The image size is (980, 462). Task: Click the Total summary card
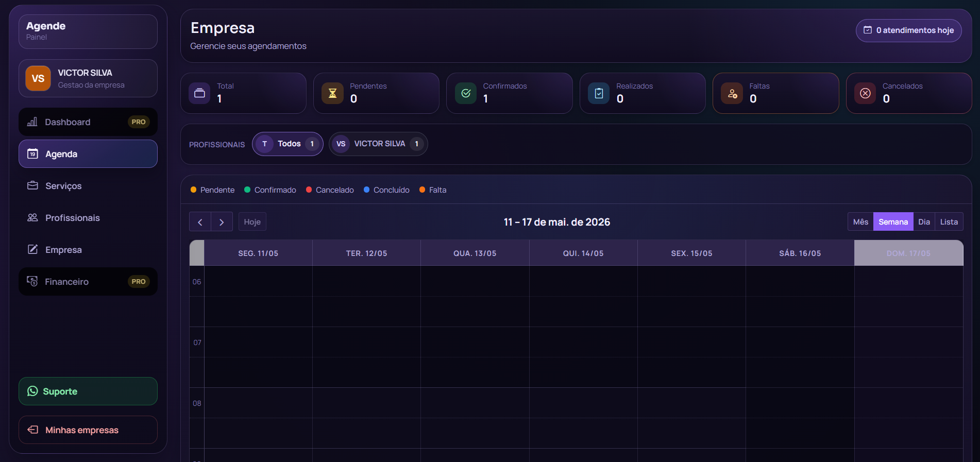(243, 93)
